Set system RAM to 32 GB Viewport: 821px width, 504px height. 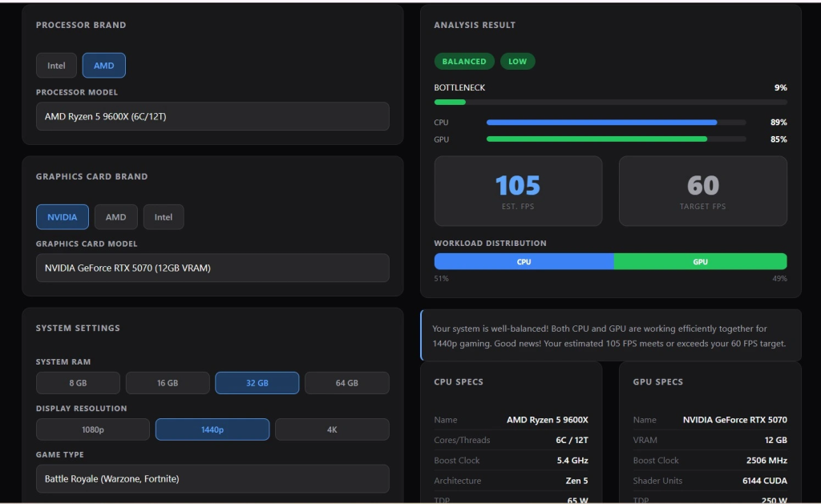click(257, 382)
